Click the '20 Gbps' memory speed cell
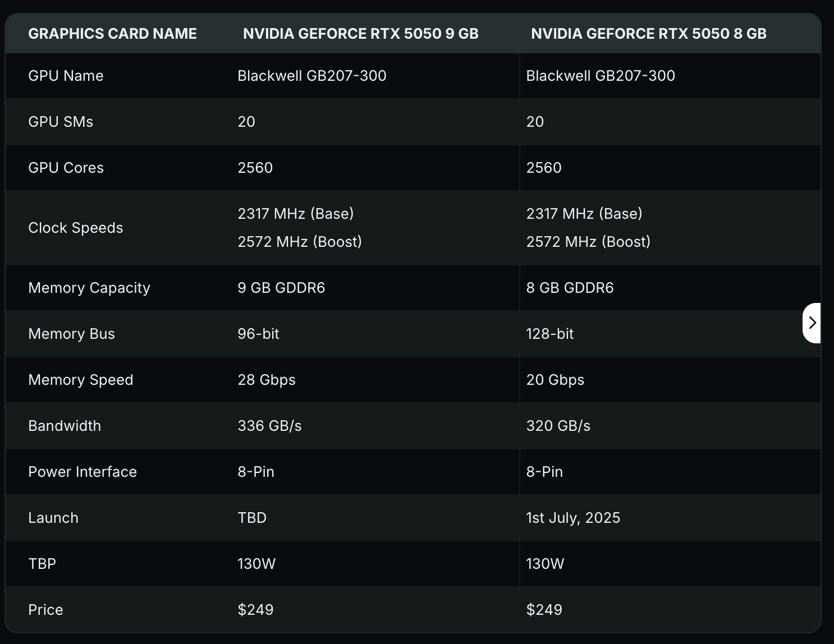 555,380
